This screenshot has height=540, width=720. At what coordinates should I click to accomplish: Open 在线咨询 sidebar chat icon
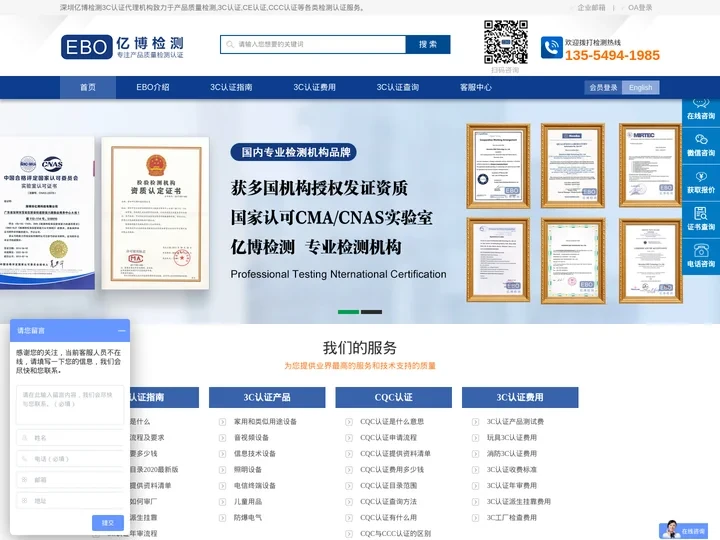(x=701, y=109)
